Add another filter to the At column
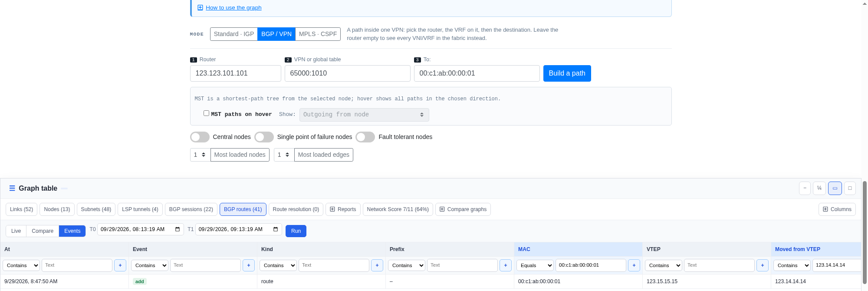Image resolution: width=868 pixels, height=291 pixels. (x=120, y=265)
